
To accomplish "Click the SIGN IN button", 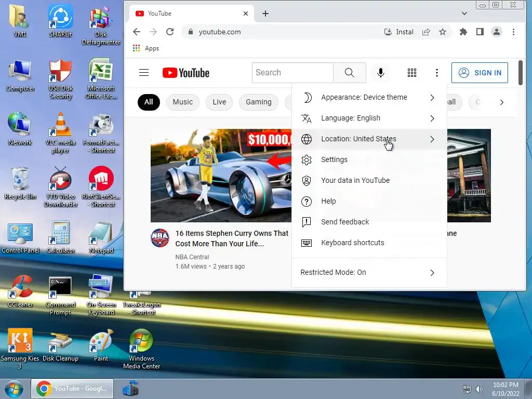I will [x=480, y=73].
